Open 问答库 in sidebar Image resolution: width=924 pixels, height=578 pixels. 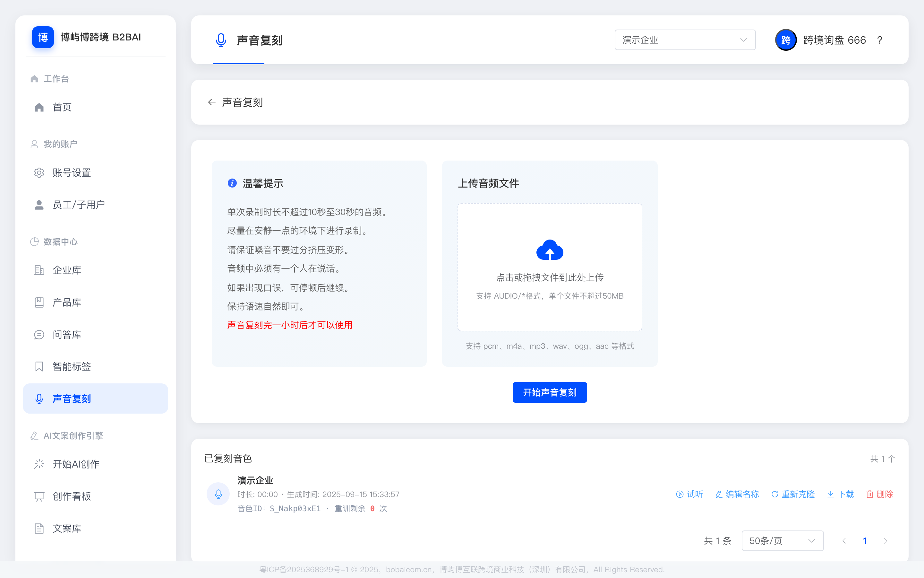(x=96, y=335)
